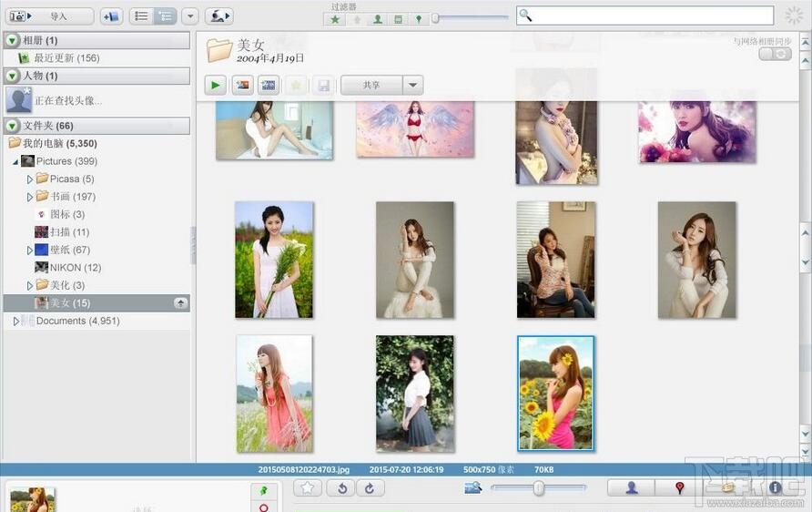Play slideshow of the 美女 folder
Screen dimensions: 812x512
point(216,86)
